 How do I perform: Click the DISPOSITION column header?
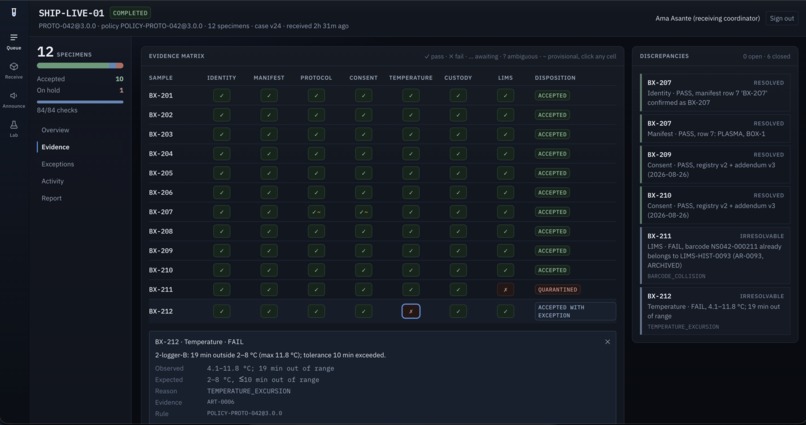[x=555, y=78]
